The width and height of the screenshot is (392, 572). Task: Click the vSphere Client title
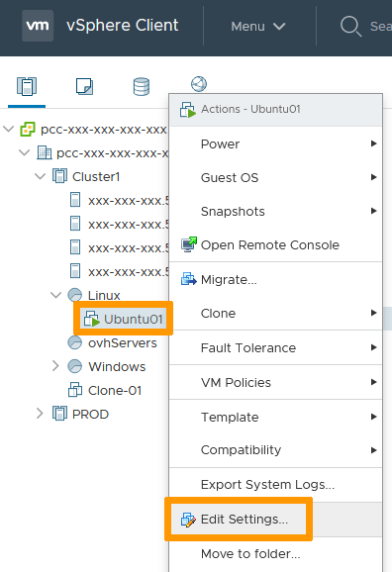123,25
